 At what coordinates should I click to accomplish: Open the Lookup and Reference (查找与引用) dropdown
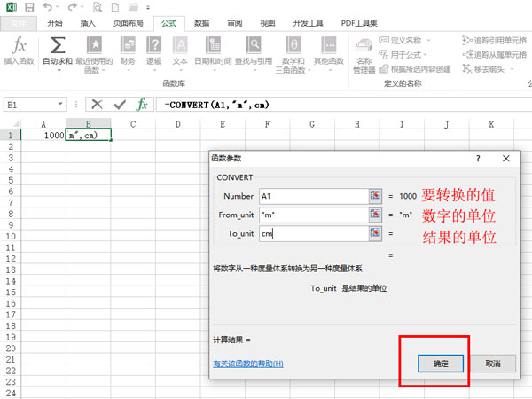tap(254, 51)
